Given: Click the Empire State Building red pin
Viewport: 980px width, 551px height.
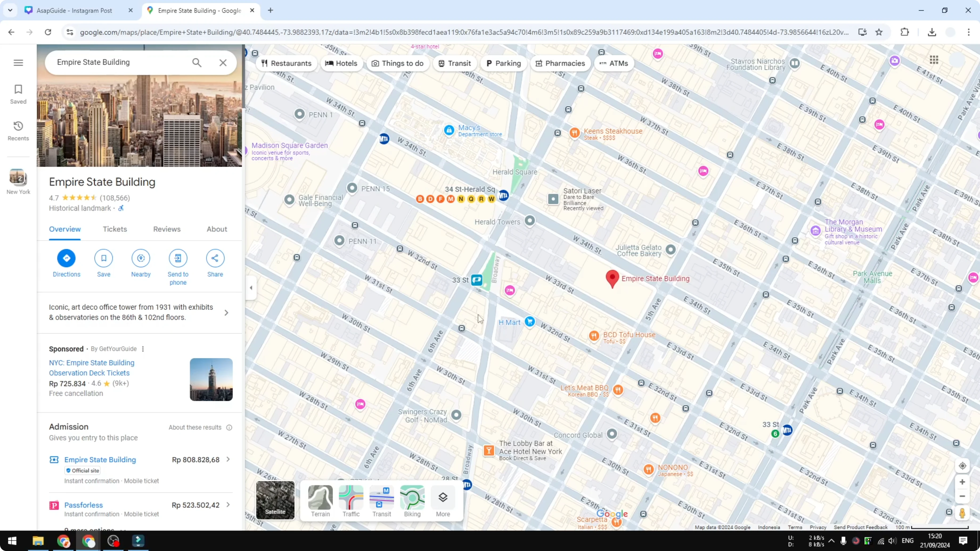Looking at the screenshot, I should coord(612,279).
